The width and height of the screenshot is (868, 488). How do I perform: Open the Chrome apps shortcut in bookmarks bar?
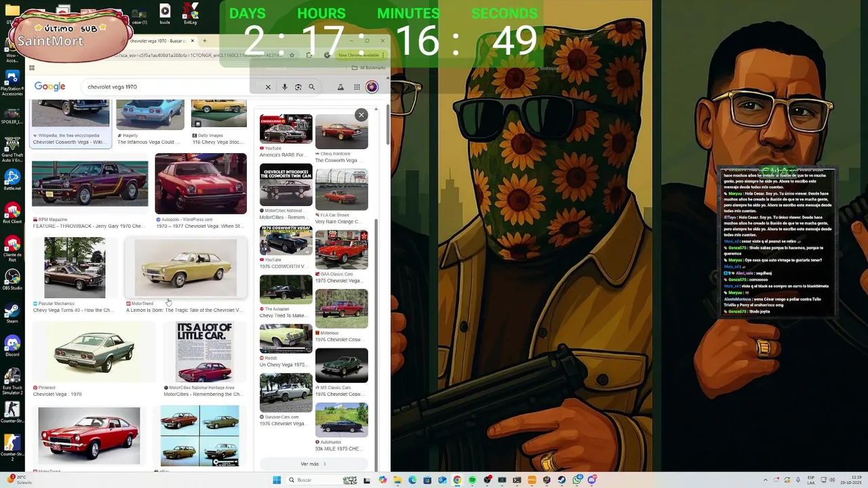31,68
